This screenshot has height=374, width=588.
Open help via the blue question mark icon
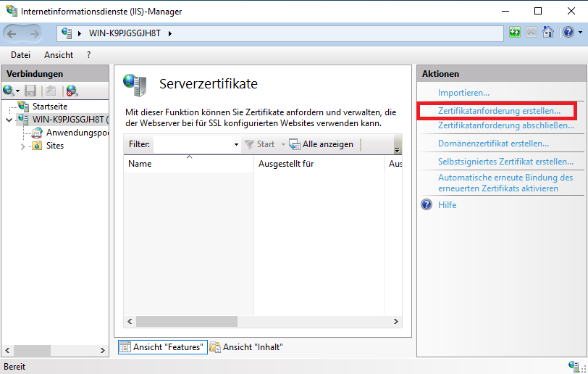tap(566, 33)
